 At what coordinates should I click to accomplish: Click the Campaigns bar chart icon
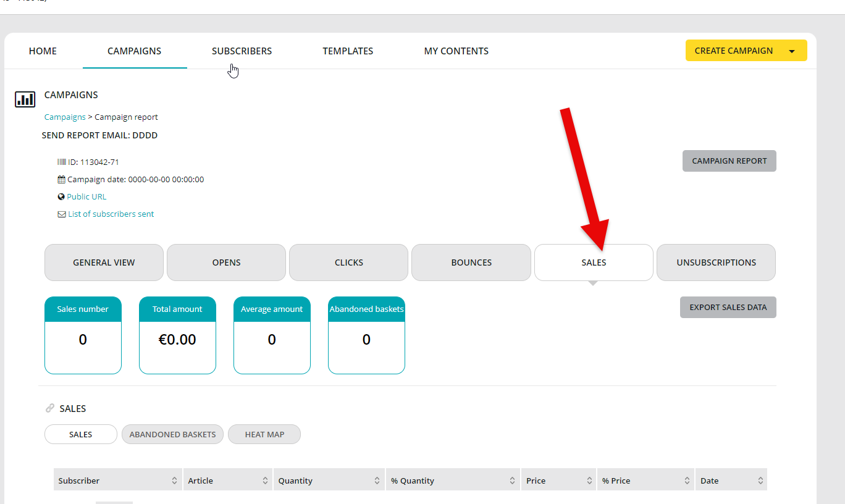click(x=25, y=99)
